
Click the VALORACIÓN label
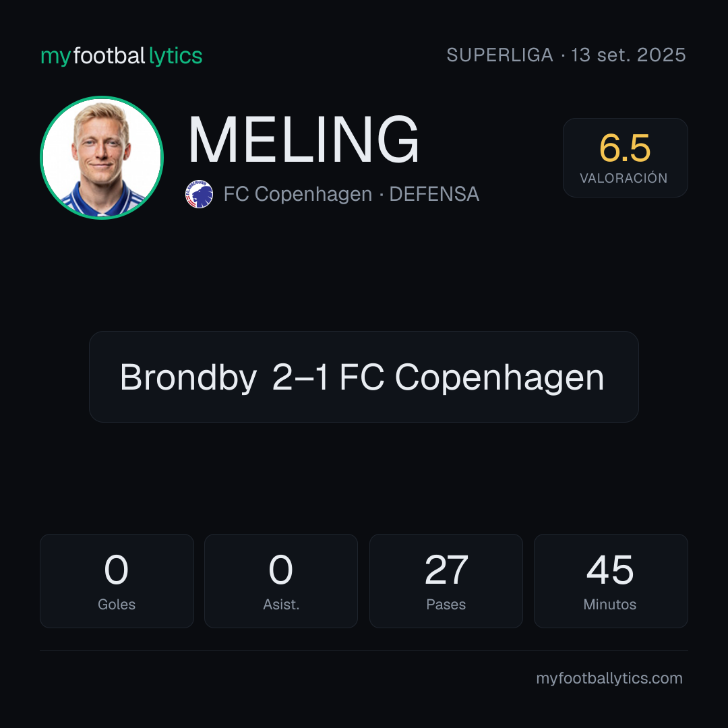(624, 178)
